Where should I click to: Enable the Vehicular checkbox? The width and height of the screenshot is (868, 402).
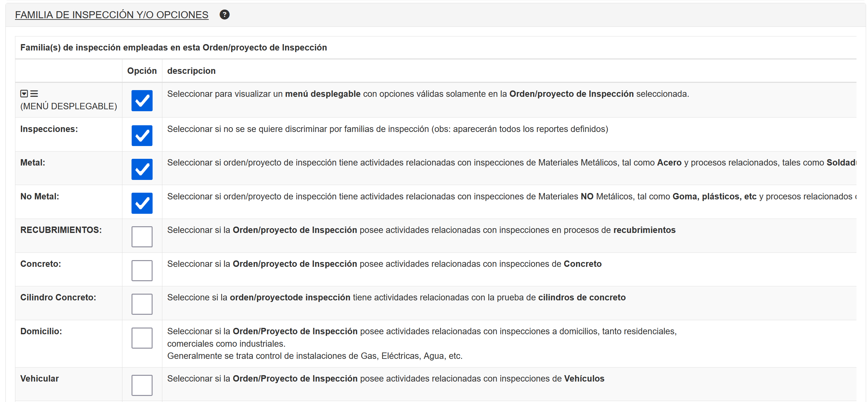142,385
